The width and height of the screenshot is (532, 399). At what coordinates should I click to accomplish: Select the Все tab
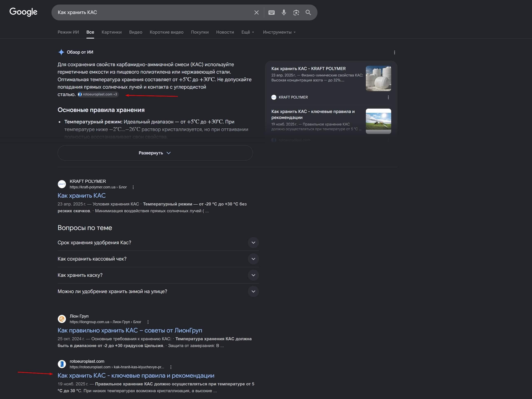coord(90,32)
